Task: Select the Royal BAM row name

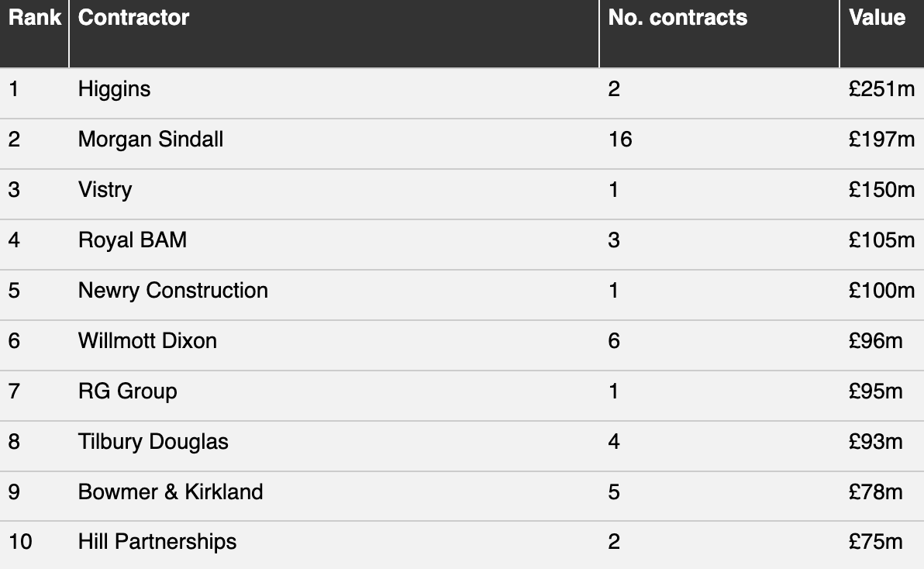Action: [133, 240]
